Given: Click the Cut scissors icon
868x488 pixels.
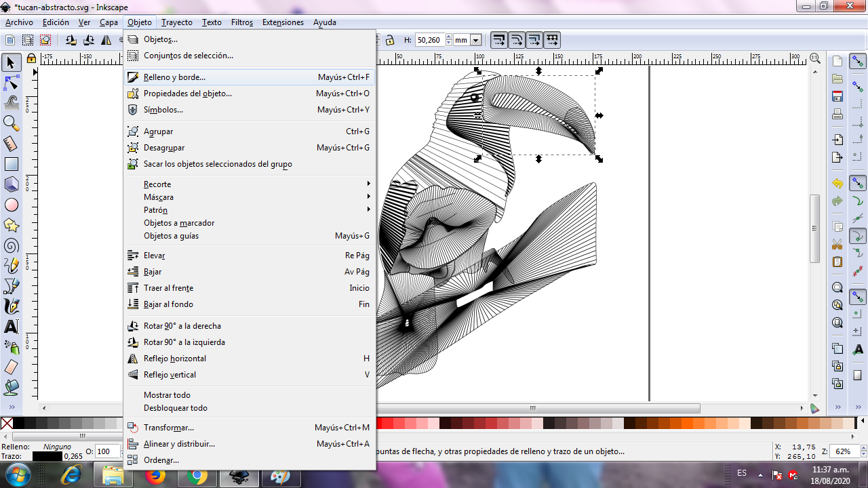Looking at the screenshot, I should click(837, 244).
